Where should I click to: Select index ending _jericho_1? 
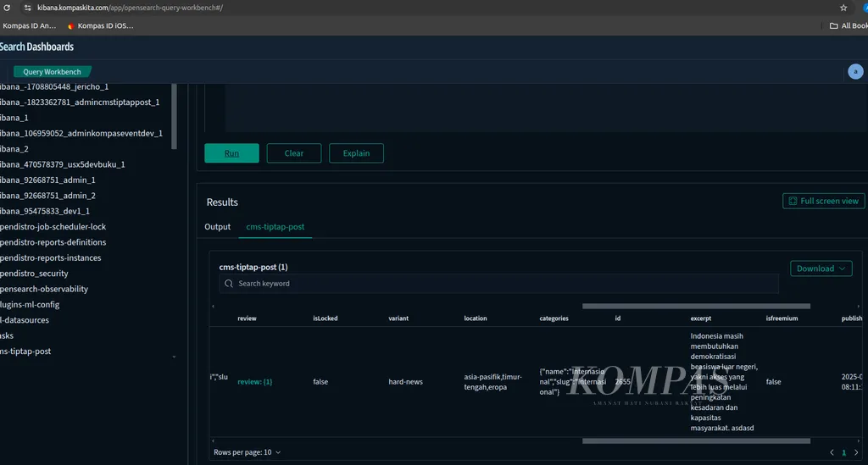point(54,86)
